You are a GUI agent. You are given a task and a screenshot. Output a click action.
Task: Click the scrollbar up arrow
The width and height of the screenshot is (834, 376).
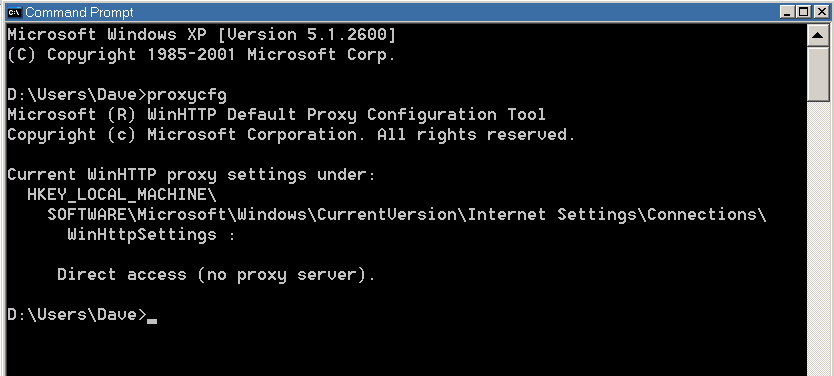818,36
